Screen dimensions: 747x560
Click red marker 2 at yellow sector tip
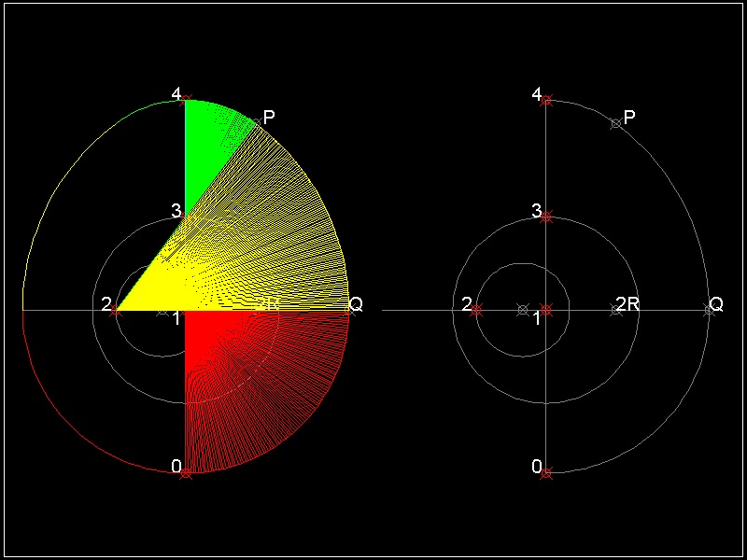click(x=116, y=310)
